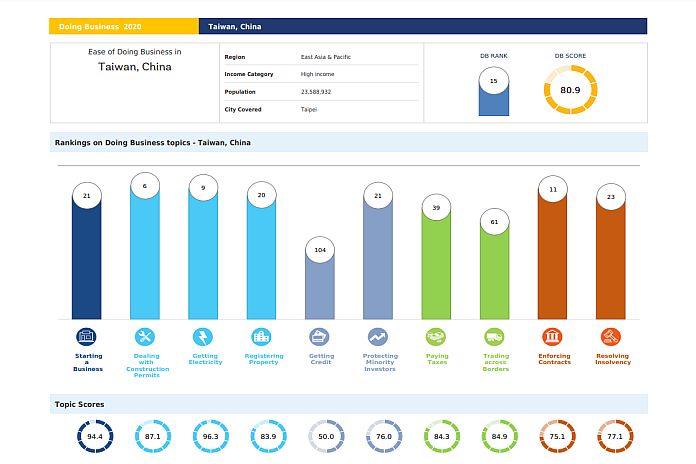This screenshot has height=464, width=696.
Task: Click the Starting a Business icon
Action: 87,336
